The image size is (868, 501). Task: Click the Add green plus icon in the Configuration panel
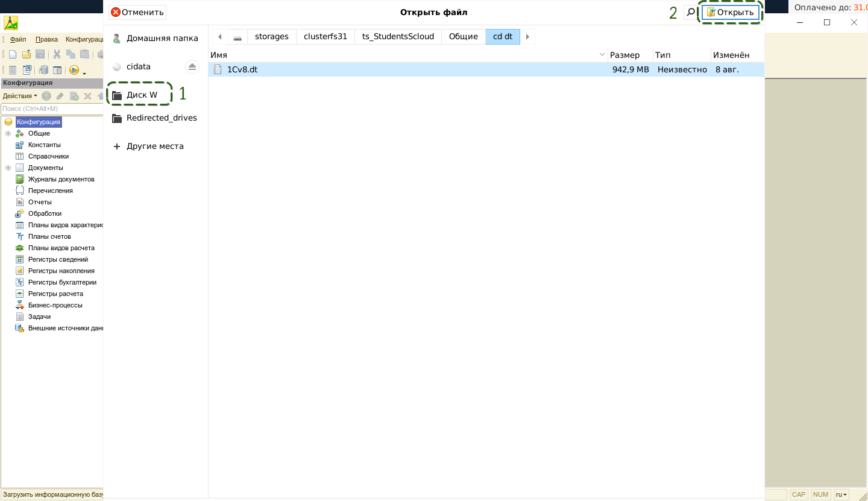[x=46, y=96]
